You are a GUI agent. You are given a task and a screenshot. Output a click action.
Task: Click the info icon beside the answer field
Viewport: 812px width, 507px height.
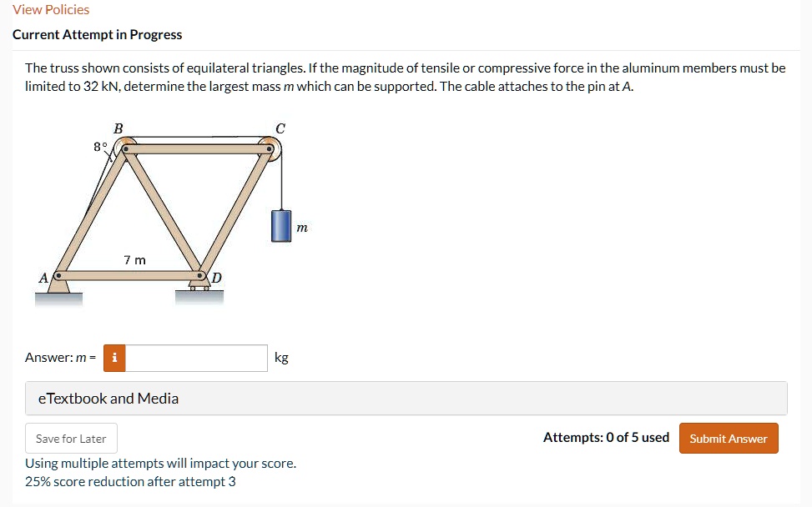[113, 358]
